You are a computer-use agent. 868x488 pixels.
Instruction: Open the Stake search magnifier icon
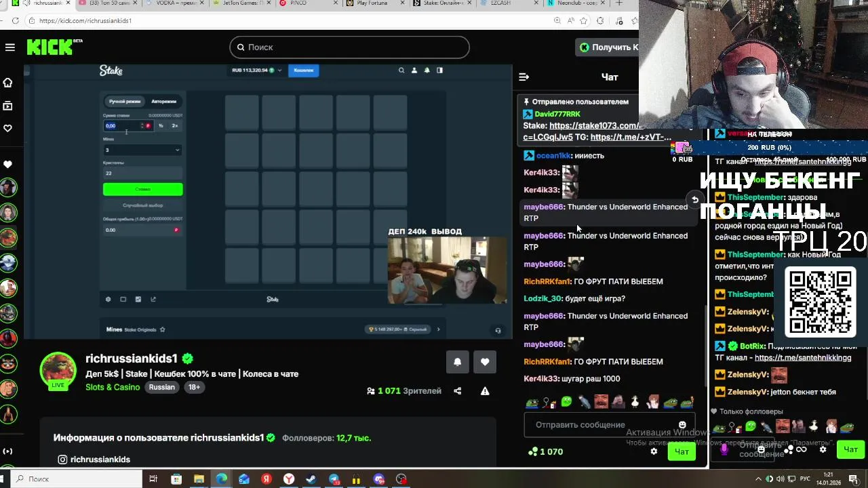tap(401, 70)
